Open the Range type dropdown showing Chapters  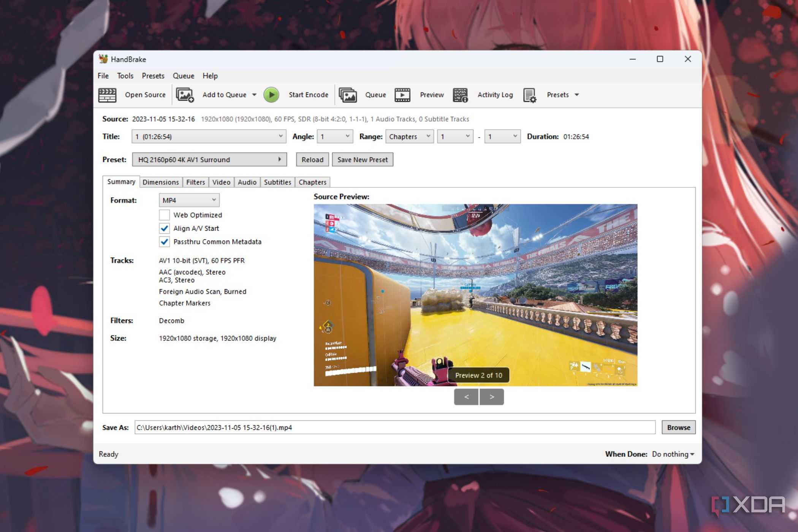(409, 136)
